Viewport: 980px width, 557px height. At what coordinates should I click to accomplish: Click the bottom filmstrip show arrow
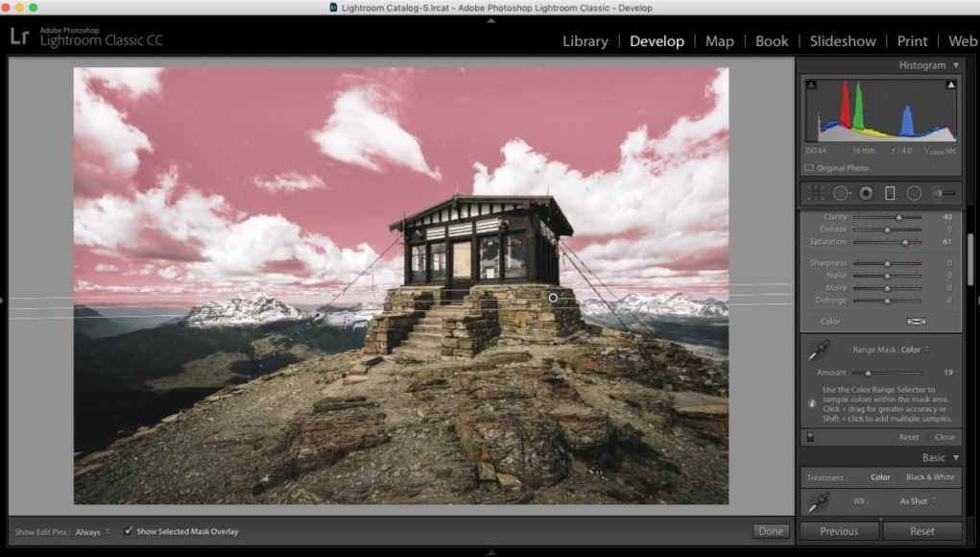click(x=491, y=552)
